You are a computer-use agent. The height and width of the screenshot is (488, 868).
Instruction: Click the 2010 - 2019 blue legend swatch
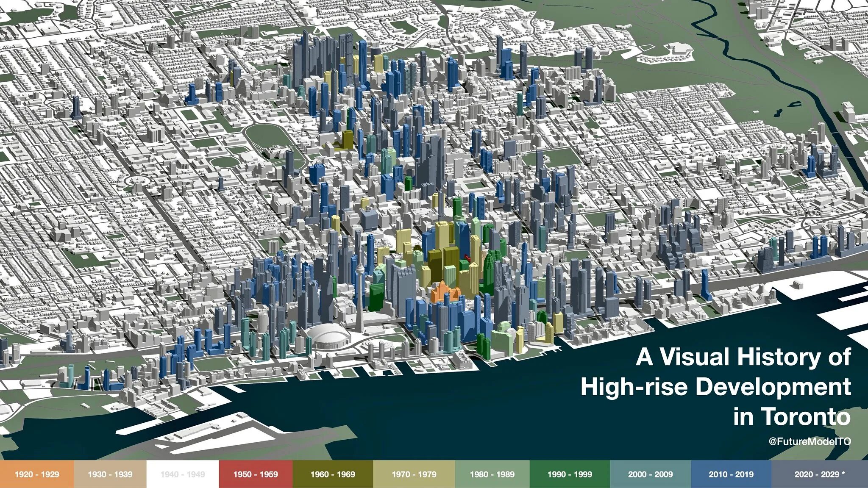[731, 474]
